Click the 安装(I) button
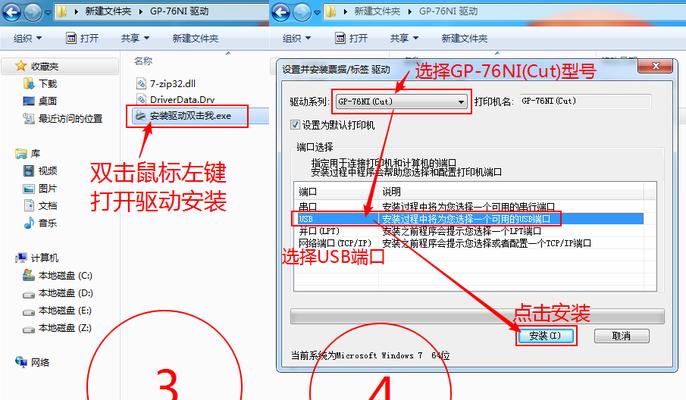The image size is (686, 400). [x=545, y=336]
